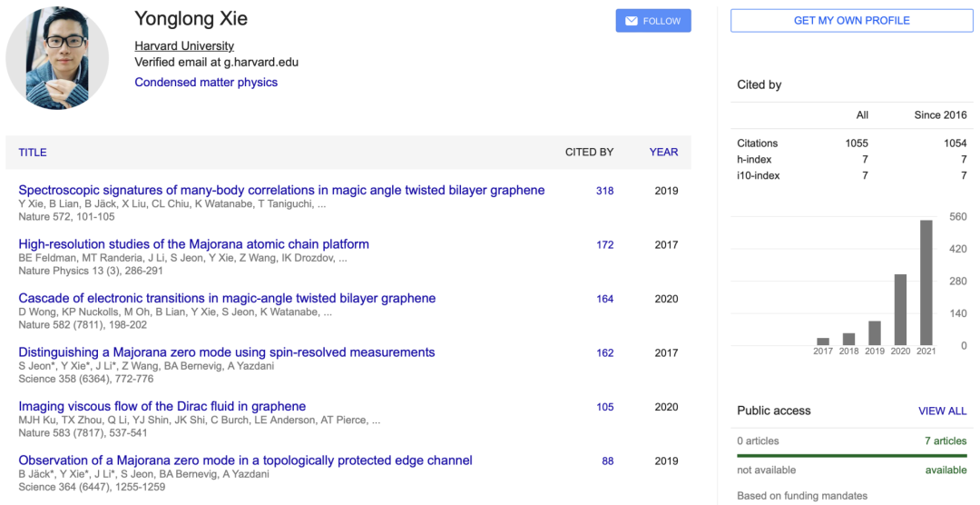Viewport: 980px width, 505px height.
Task: Click the 2020 bar in citations chart
Action: pyautogui.click(x=900, y=310)
